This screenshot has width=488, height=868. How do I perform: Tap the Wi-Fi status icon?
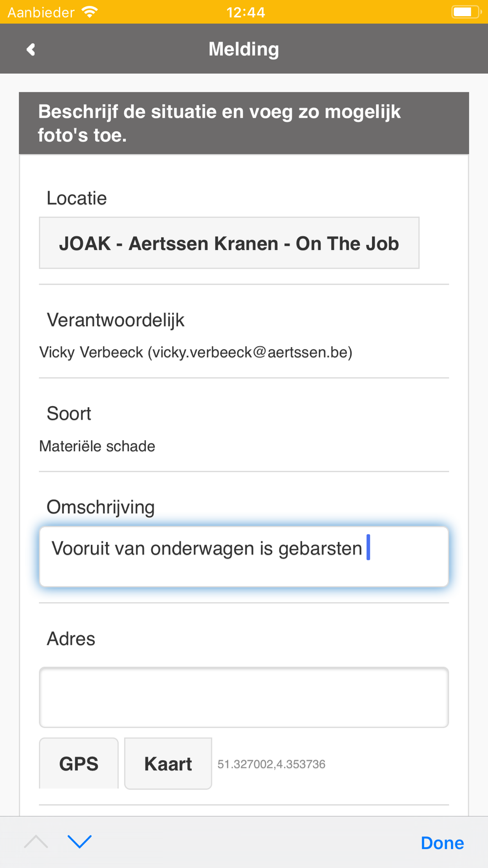point(90,12)
